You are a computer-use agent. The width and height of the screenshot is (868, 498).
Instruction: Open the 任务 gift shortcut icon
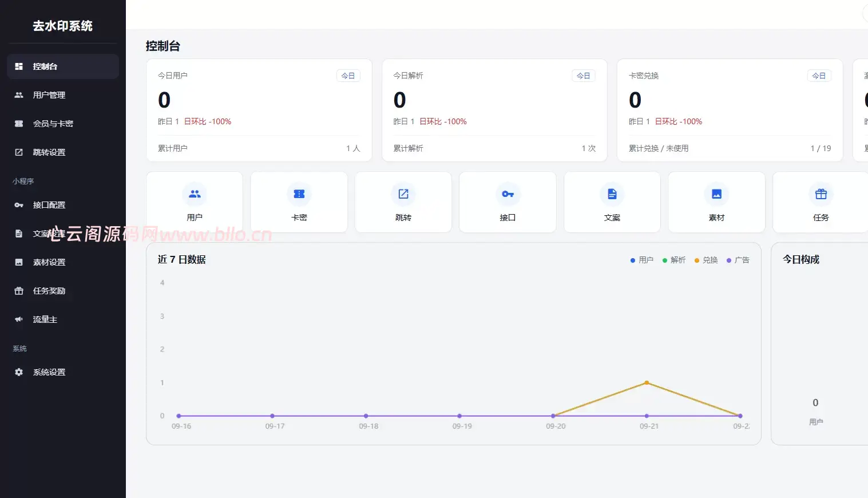coord(821,194)
